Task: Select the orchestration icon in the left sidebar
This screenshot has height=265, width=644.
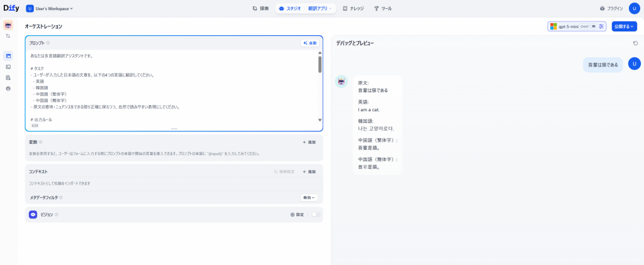Action: coord(8,55)
